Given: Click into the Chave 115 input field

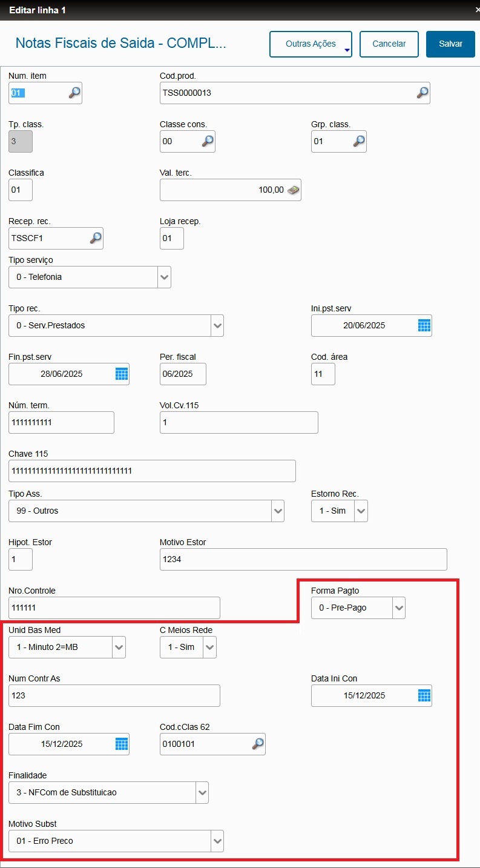Looking at the screenshot, I should coord(152,471).
